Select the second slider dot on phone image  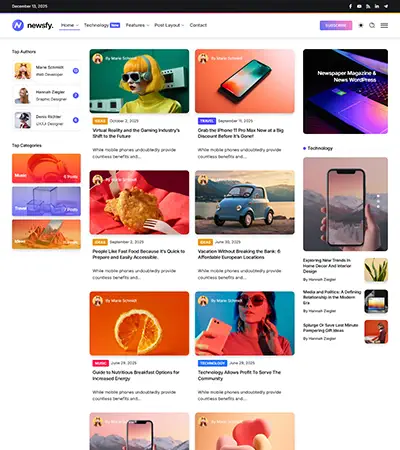378,201
